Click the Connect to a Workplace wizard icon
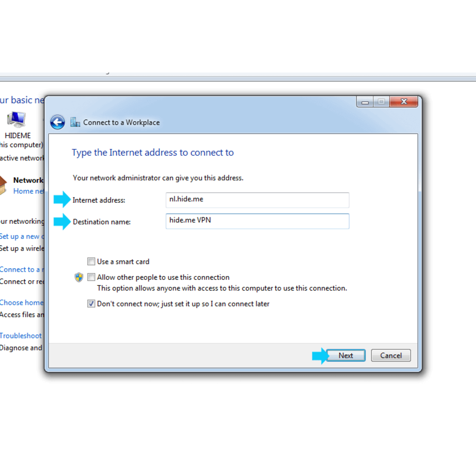The width and height of the screenshot is (476, 476). [x=75, y=122]
